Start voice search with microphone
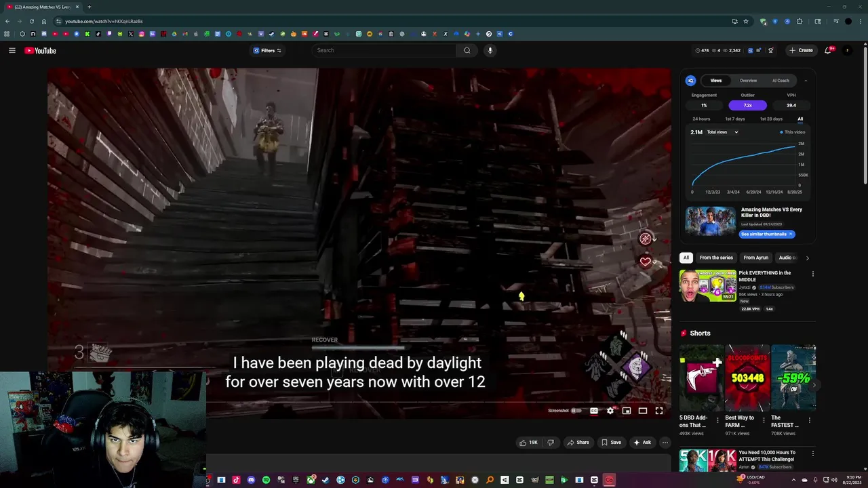Viewport: 868px width, 488px height. tap(490, 50)
